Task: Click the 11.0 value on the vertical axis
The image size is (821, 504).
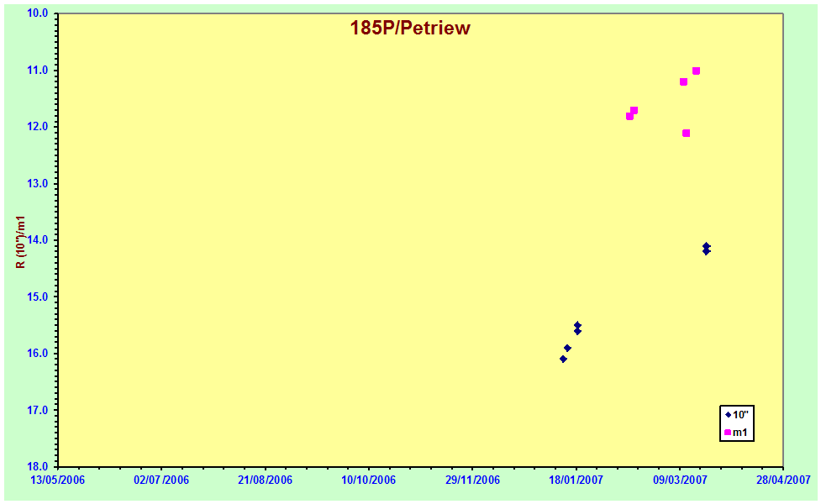Action: tap(37, 70)
